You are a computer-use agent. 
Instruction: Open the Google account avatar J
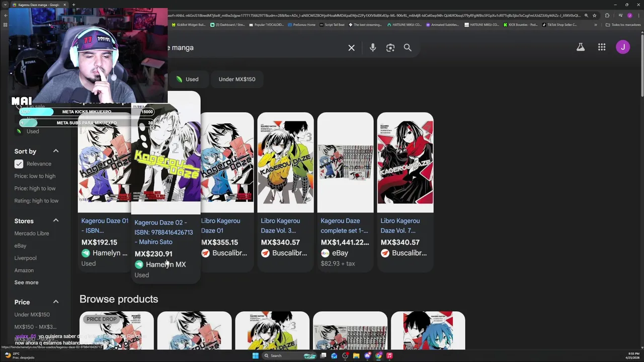(x=623, y=47)
